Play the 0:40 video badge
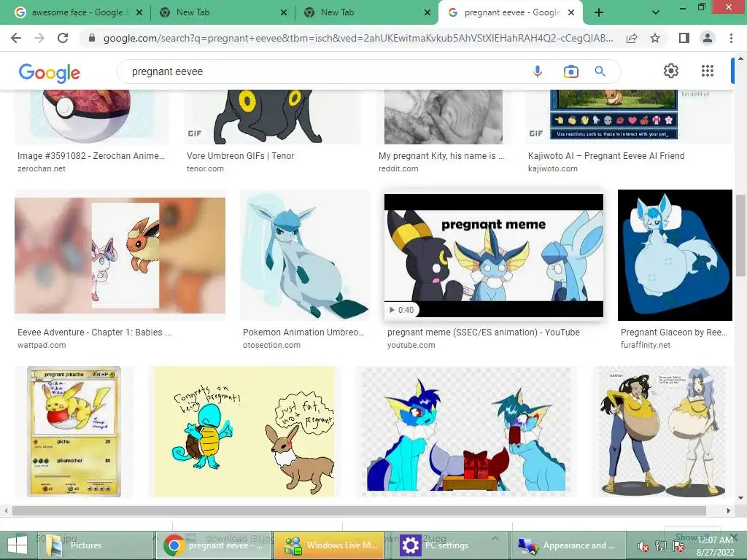Screen dimensions: 747x560 click(x=402, y=310)
